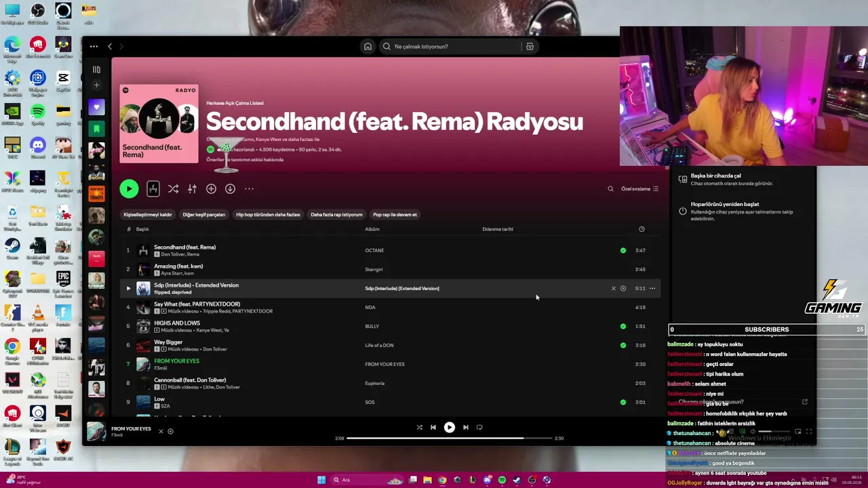Open the Secondhand radio cover art

(159, 124)
